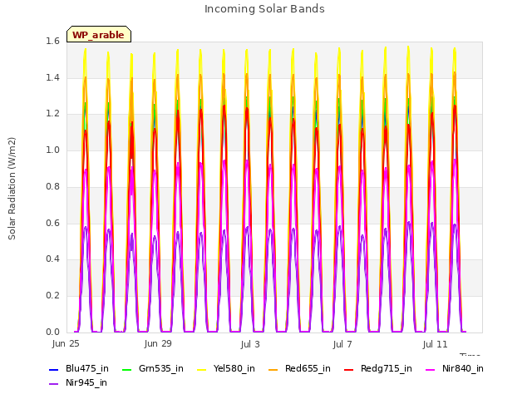Click the Red655_in legend label

(308, 369)
